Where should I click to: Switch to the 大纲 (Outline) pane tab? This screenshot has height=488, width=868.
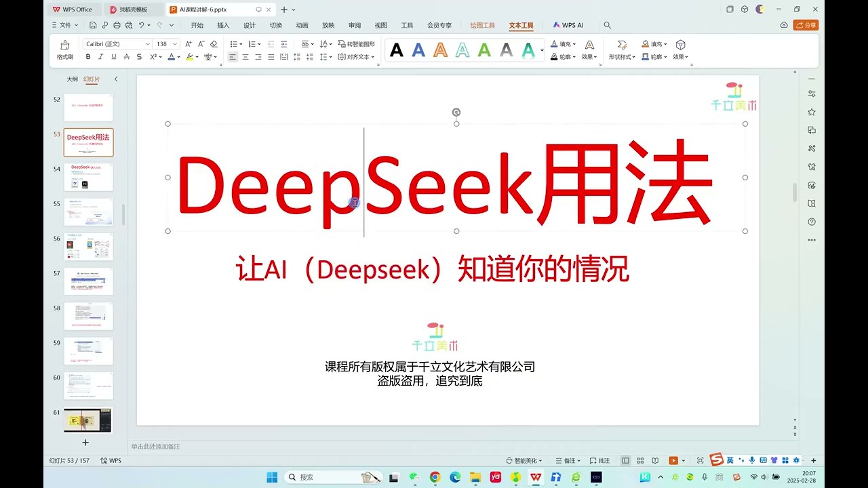[72, 79]
